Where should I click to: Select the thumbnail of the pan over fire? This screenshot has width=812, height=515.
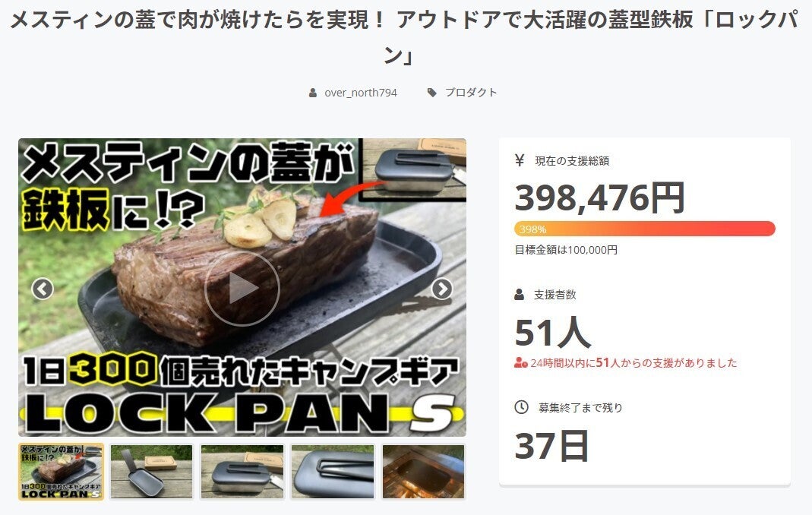tap(423, 472)
